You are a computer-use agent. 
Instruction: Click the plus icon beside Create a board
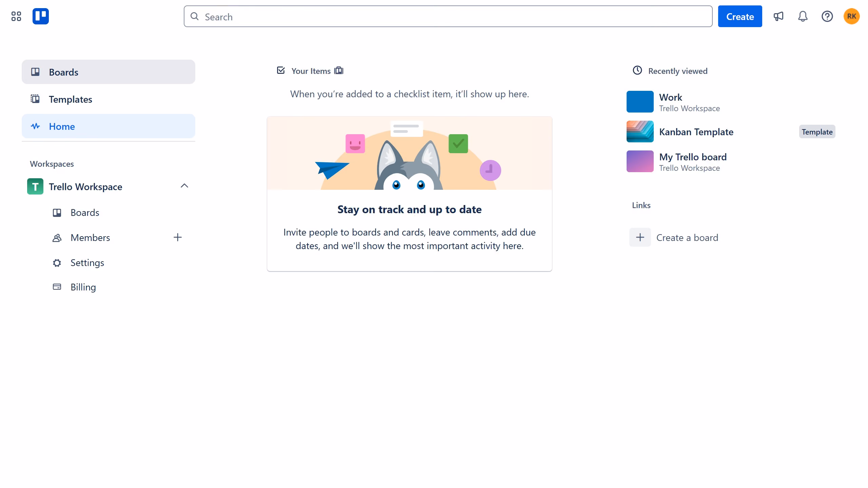(640, 237)
